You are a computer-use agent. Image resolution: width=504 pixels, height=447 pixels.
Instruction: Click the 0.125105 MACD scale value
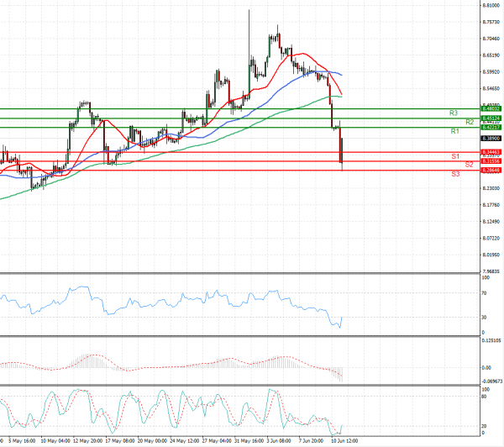491,340
